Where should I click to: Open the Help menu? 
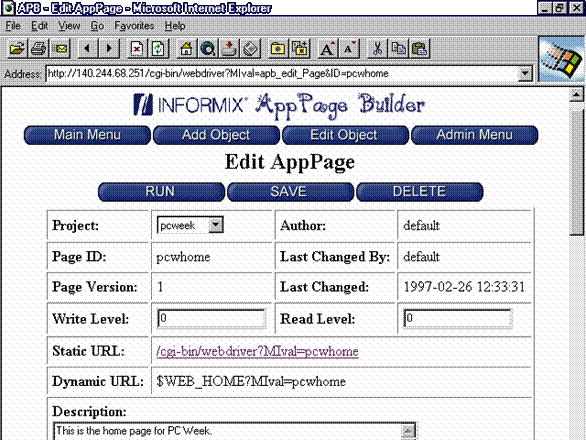coord(175,26)
